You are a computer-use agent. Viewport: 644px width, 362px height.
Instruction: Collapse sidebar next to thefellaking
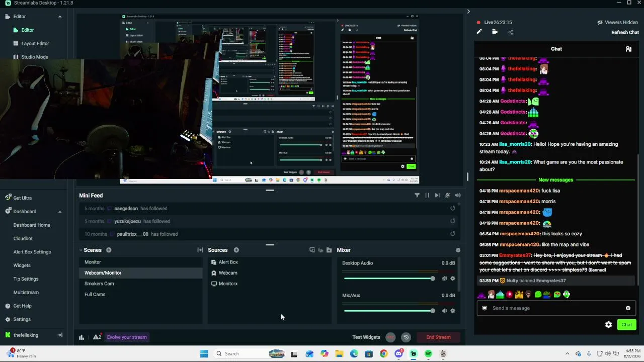[x=59, y=335]
